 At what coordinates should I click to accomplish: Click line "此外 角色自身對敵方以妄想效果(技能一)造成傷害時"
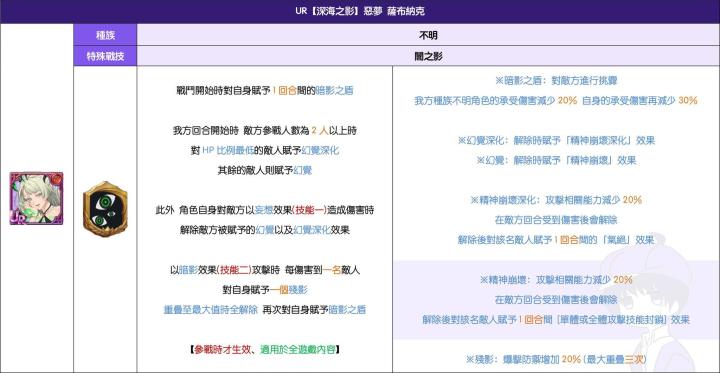[x=265, y=210]
